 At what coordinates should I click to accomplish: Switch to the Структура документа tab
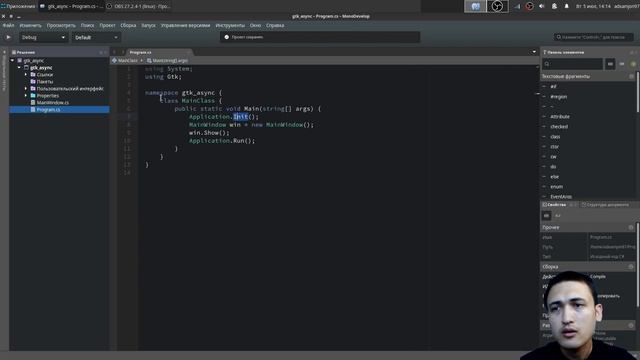tap(605, 204)
